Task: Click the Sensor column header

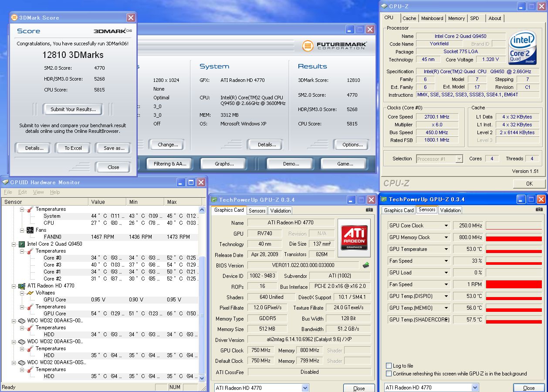Action: click(45, 202)
